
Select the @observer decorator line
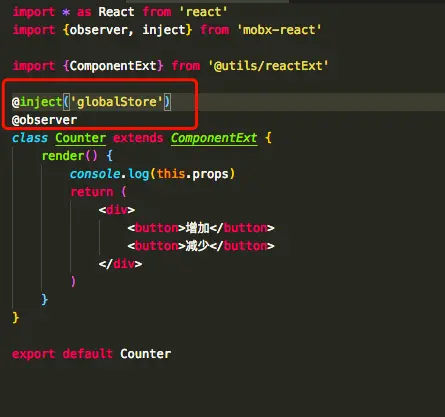[44, 120]
